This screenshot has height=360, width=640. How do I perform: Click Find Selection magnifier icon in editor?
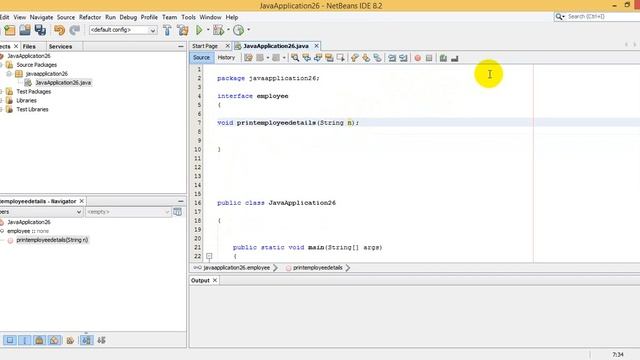(295, 58)
